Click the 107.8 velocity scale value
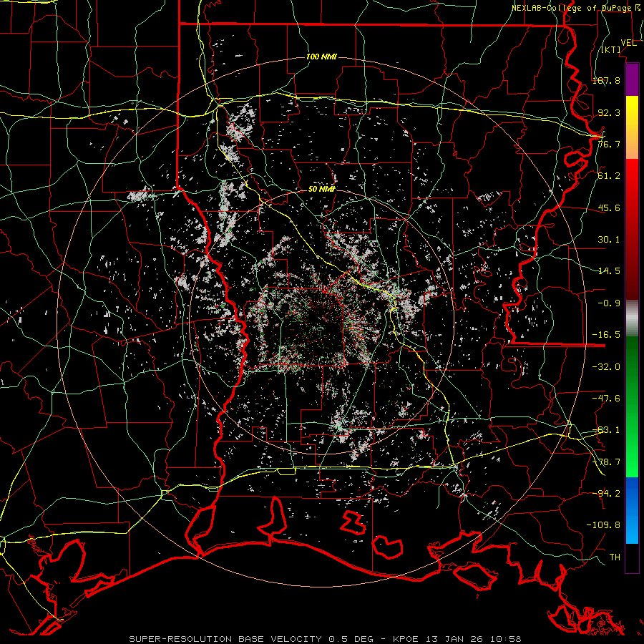 tap(606, 80)
